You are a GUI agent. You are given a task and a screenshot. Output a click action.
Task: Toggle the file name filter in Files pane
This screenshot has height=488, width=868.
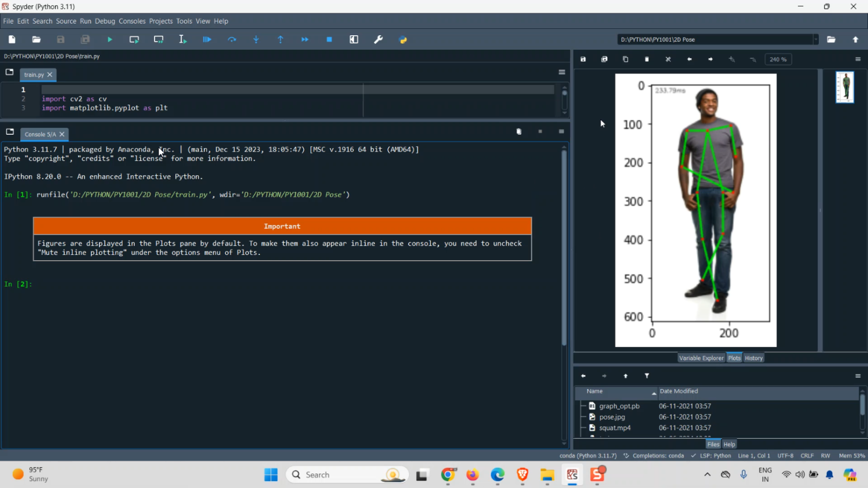coord(647,376)
